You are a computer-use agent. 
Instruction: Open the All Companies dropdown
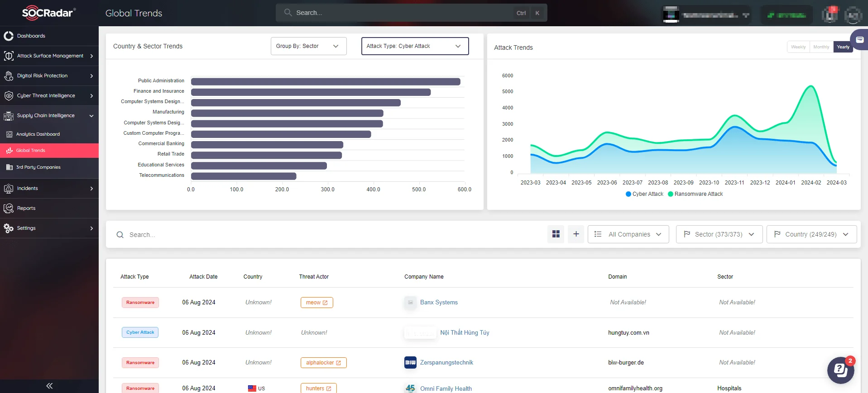point(628,234)
